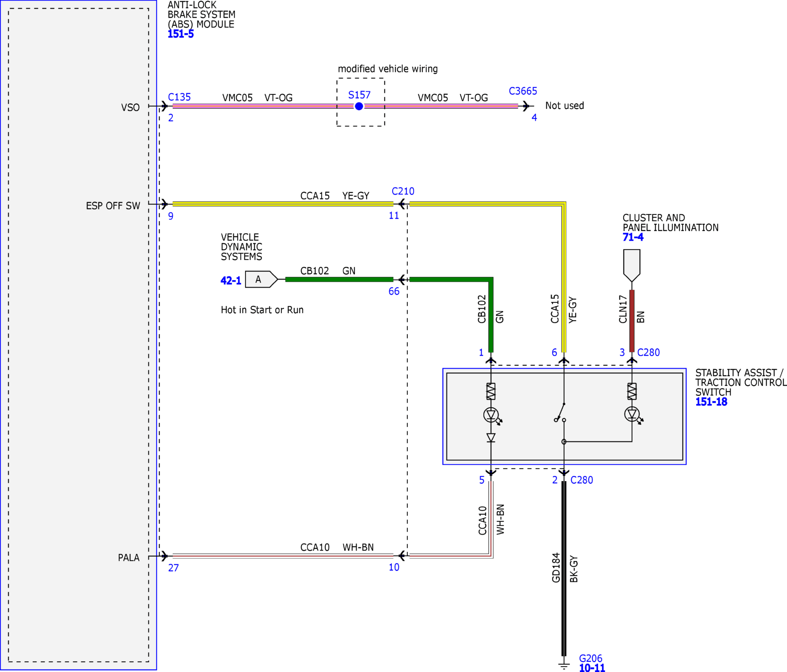Open the ABS module 151-5 link
Viewport: 787px width, 672px height.
click(x=181, y=34)
